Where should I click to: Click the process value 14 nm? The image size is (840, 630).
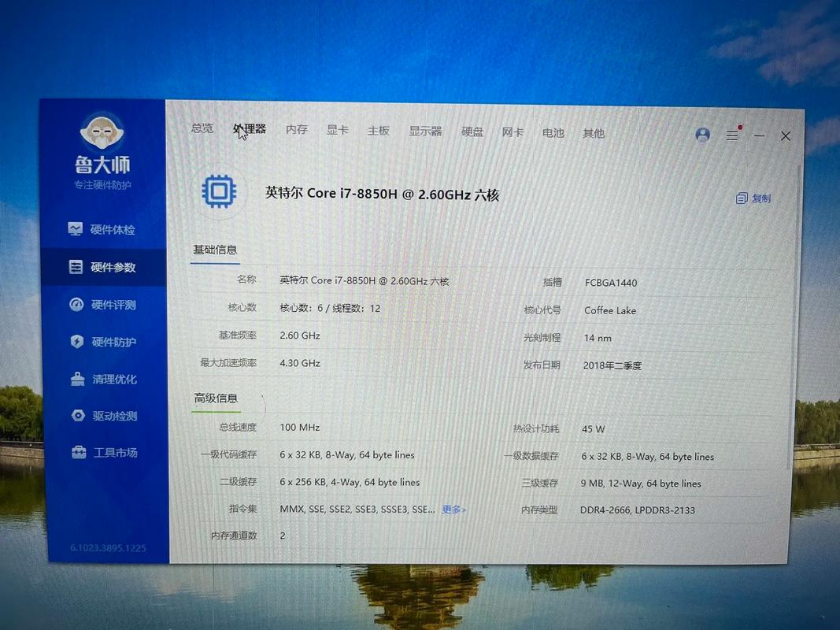pos(598,338)
